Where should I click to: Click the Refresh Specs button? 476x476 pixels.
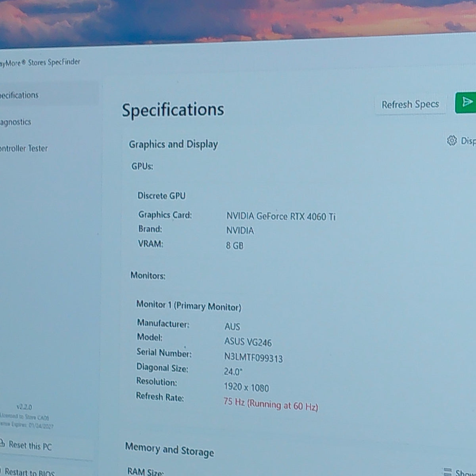pos(410,104)
